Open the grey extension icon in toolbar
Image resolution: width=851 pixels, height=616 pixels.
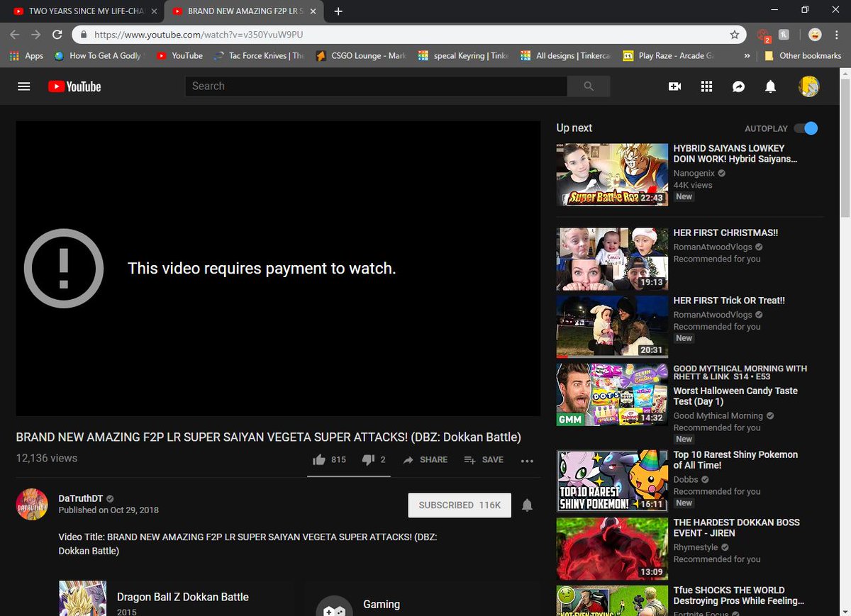tap(784, 34)
